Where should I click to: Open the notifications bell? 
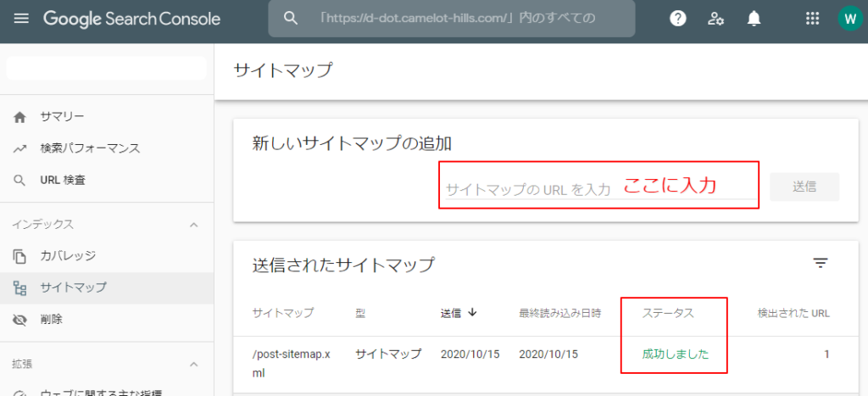[754, 19]
